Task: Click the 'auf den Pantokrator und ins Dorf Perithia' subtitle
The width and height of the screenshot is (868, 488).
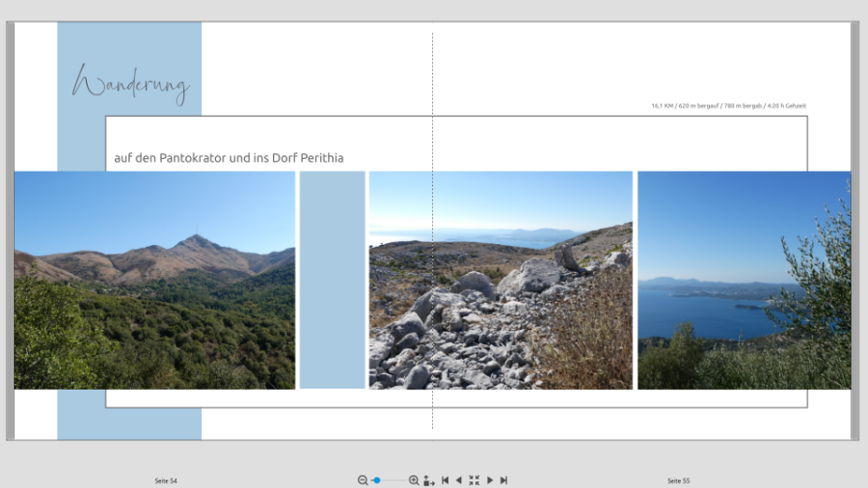Action: (229, 158)
